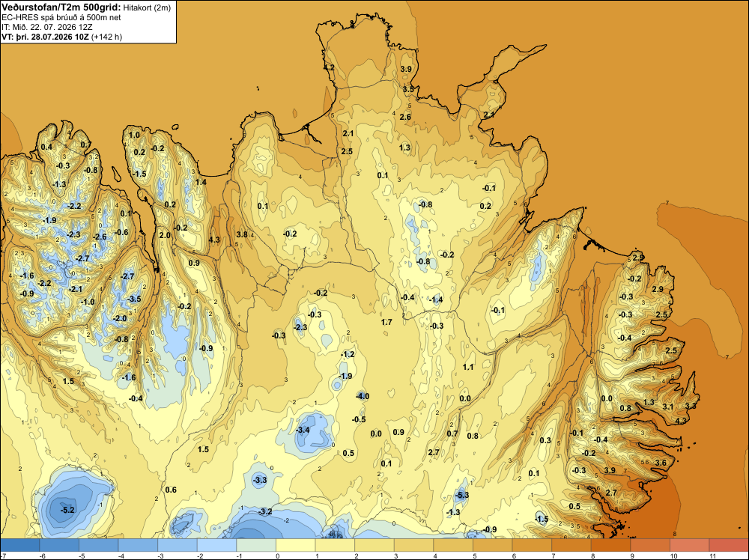
Task: Click the 'IT: Mið. 22. 07. 2026 12Z' line
Action: 45,27
